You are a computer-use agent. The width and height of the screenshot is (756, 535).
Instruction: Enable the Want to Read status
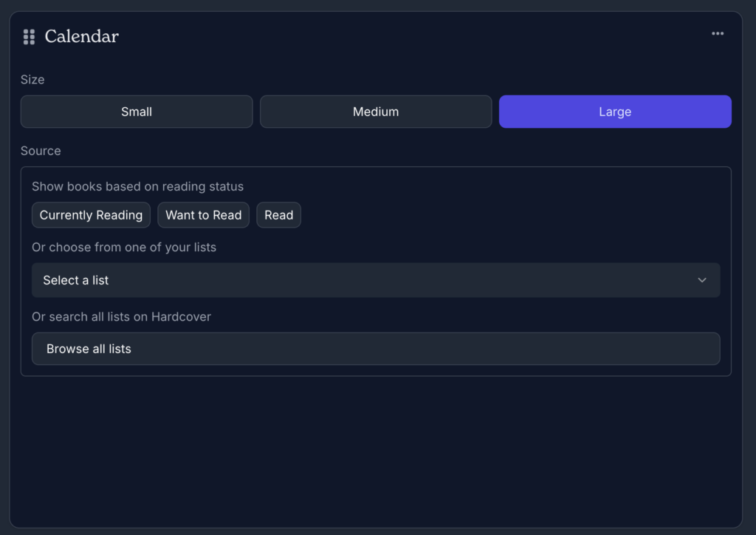203,215
